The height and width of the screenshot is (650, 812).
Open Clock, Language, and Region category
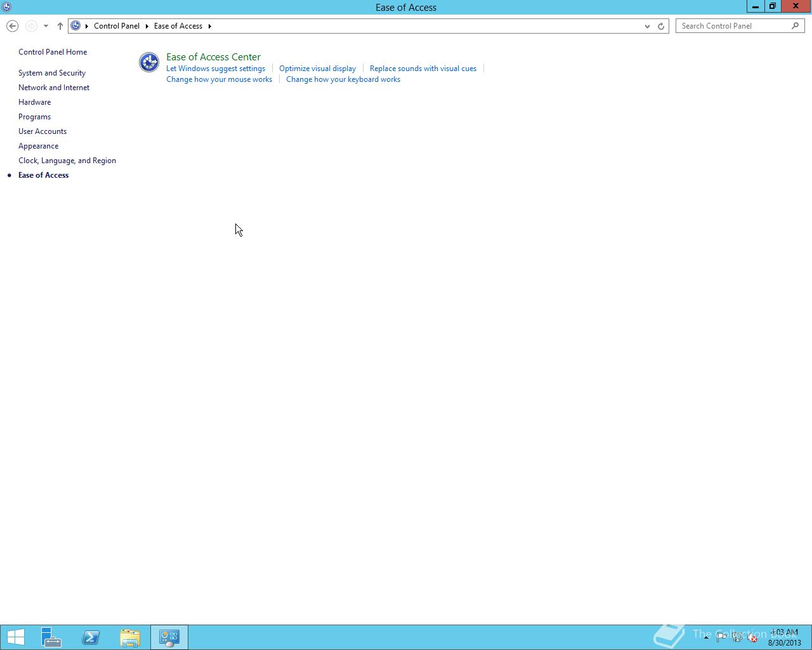[67, 161]
